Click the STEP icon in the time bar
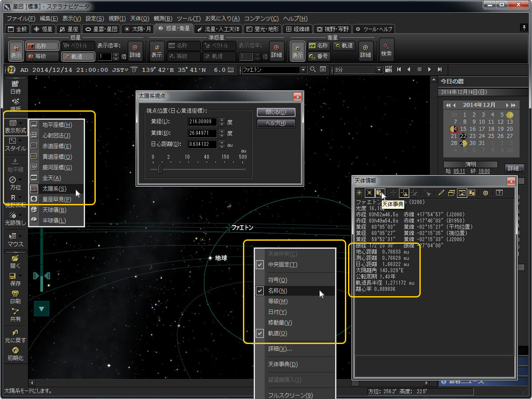The image size is (532, 399). pyautogui.click(x=388, y=70)
